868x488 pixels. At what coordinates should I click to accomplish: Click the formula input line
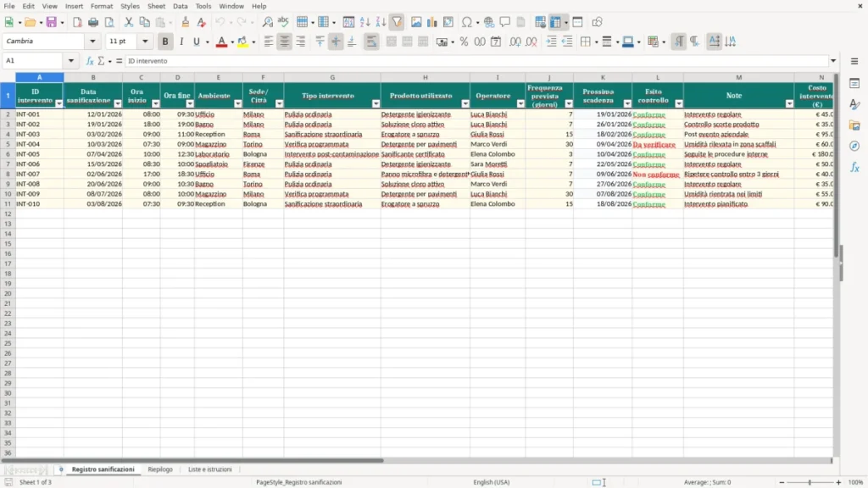pyautogui.click(x=476, y=61)
